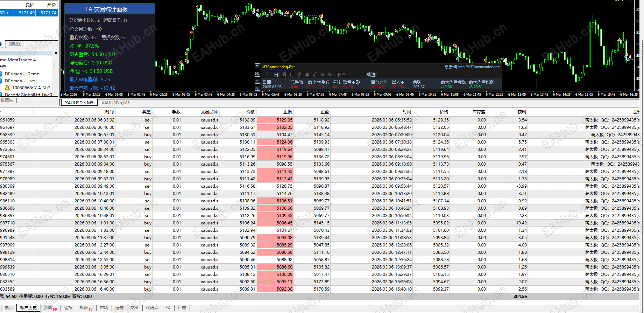This screenshot has height=313, width=644.
Task: Open the second XAUUSD.s,M5 chart tab
Action: pos(115,103)
